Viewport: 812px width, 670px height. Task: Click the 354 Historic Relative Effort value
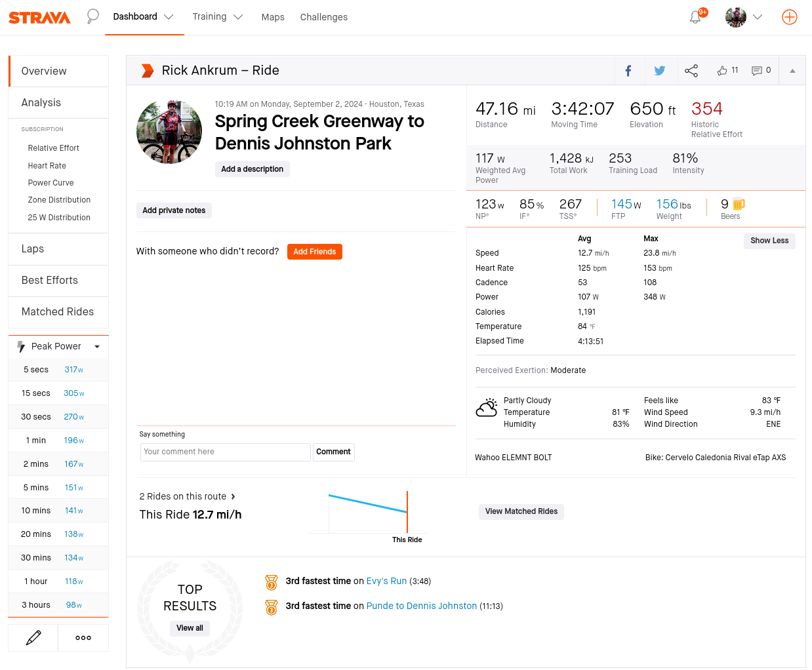click(707, 109)
